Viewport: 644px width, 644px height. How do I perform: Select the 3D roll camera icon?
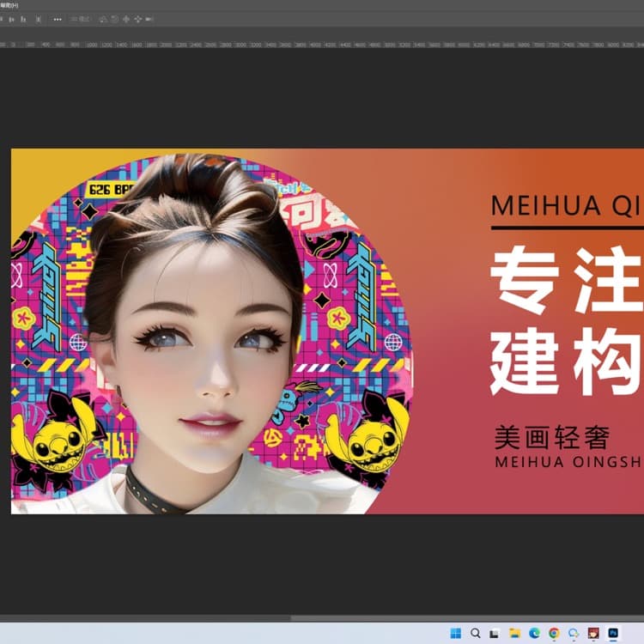pyautogui.click(x=114, y=19)
